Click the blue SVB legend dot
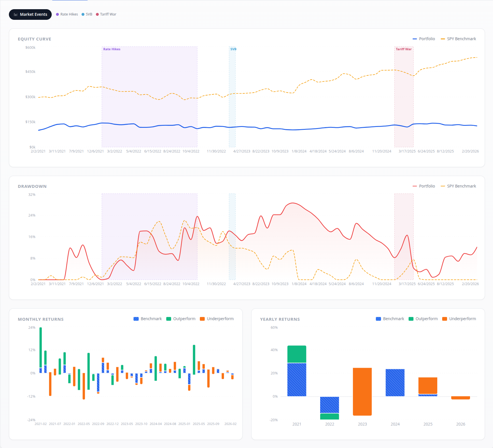Screen dimensions: 493x448 [83, 14]
